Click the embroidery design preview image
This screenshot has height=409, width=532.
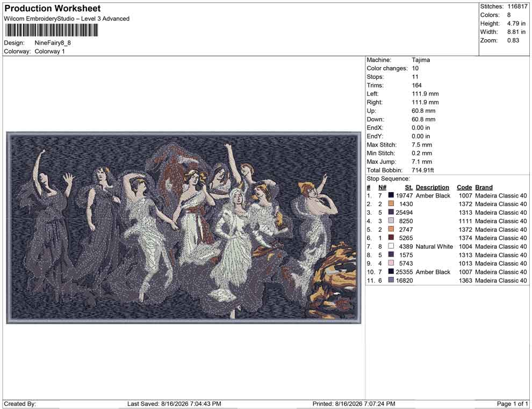[184, 228]
